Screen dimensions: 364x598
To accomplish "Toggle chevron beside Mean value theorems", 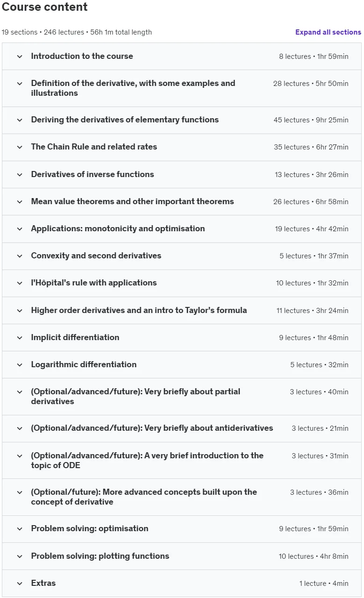I will click(20, 202).
